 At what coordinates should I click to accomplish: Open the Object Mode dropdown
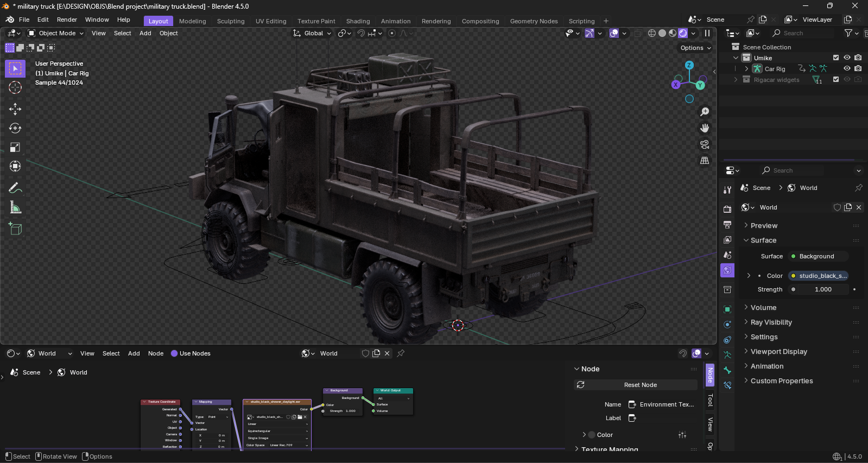coord(56,33)
